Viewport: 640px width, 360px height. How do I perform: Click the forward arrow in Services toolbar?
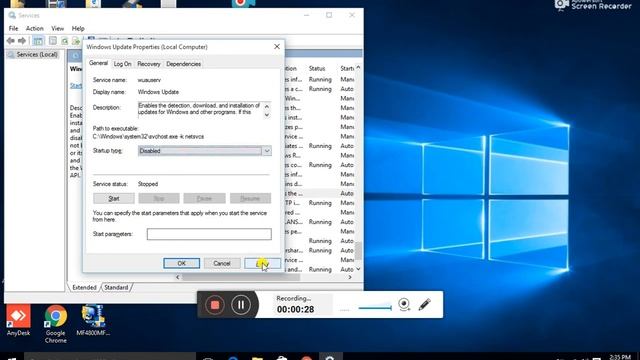click(22, 41)
